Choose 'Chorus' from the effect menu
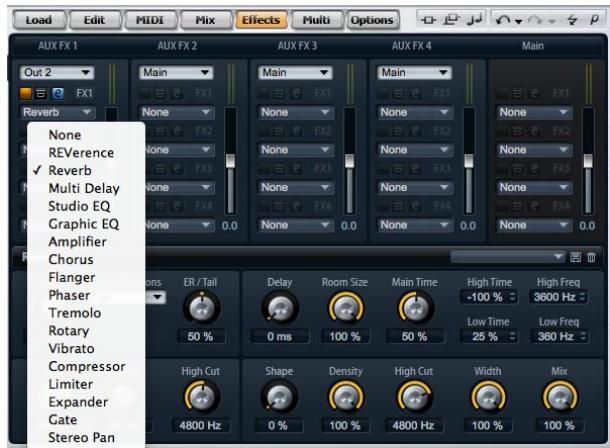Viewport: 610px width, 448px height. [x=71, y=259]
